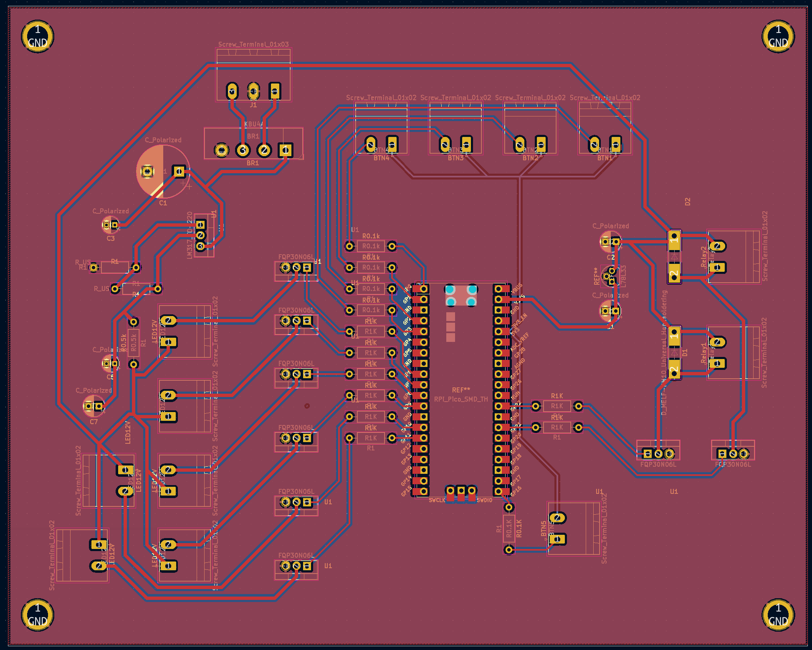Click the D_MELF diode footprint vertical label

tap(664, 353)
